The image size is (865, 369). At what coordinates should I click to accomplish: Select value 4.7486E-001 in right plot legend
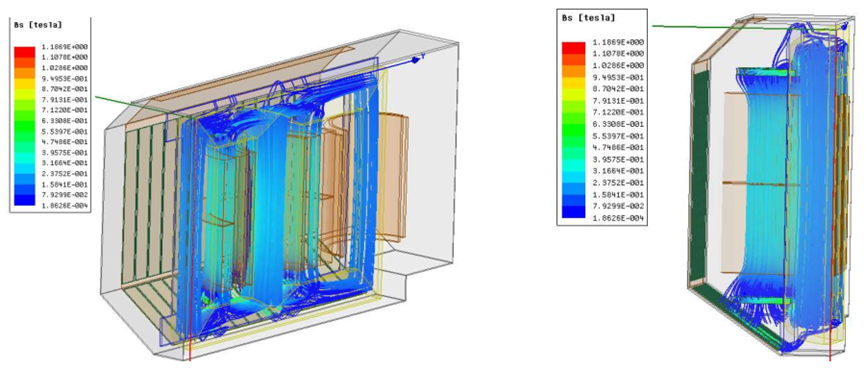click(x=618, y=147)
